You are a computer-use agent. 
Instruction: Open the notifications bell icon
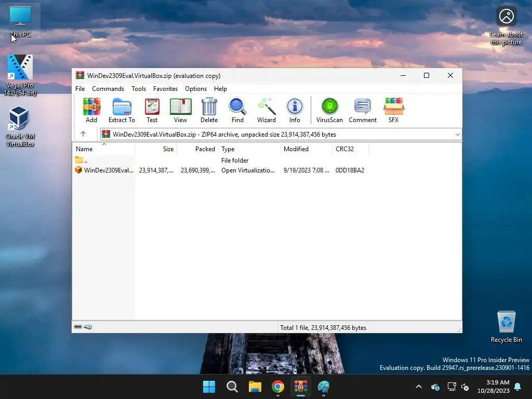[x=518, y=387]
